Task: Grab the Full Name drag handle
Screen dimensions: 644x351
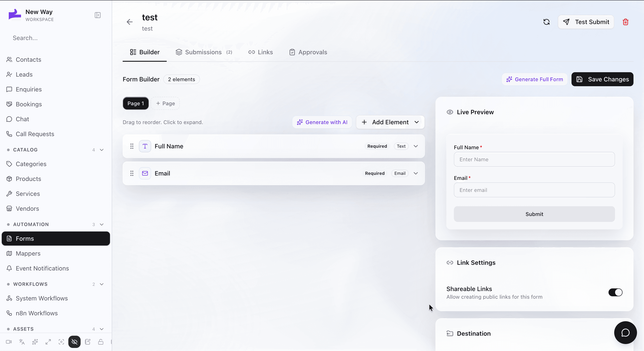Action: click(132, 146)
